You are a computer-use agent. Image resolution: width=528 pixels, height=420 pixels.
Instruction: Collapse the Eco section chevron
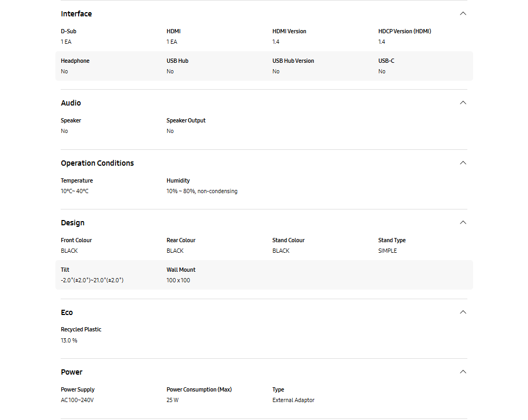click(463, 312)
